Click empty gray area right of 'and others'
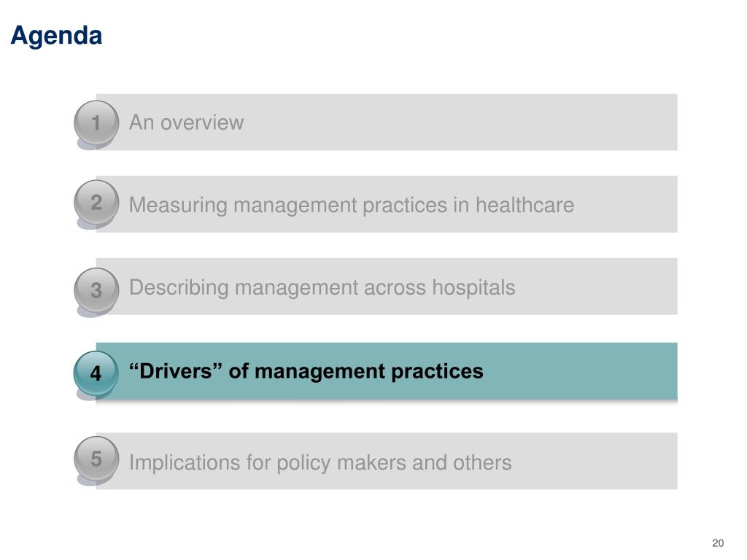Screen dimensions: 747x560 coord(593,461)
